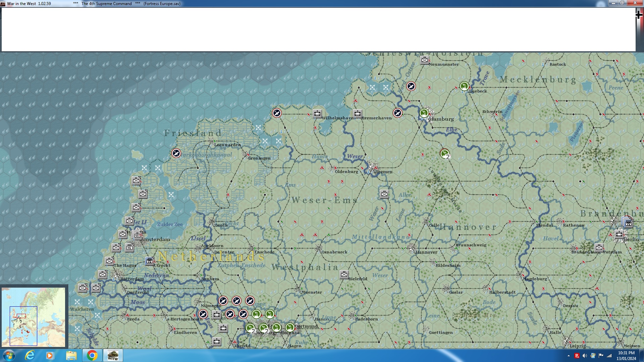Select the airbase west of Wilhelmshaven
This screenshot has height=362, width=644.
[x=277, y=113]
